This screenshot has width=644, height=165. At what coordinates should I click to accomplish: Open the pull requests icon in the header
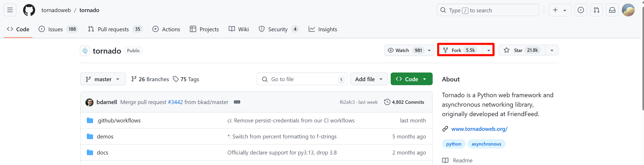[x=597, y=10]
